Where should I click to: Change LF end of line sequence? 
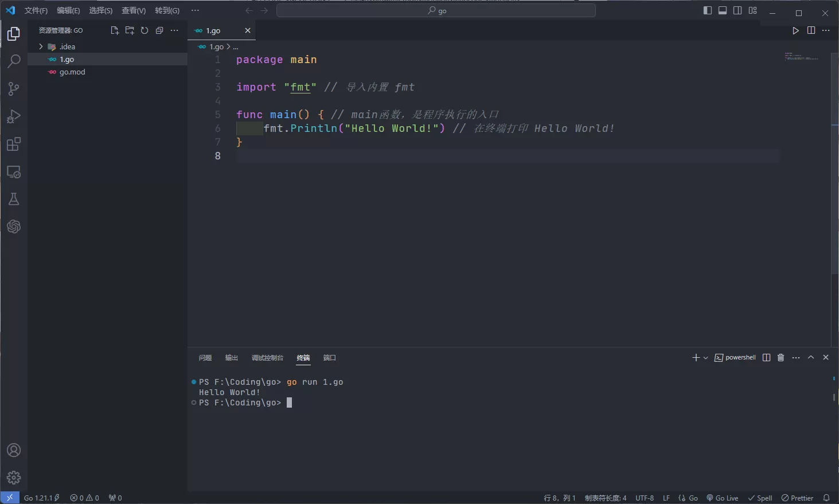tap(666, 498)
